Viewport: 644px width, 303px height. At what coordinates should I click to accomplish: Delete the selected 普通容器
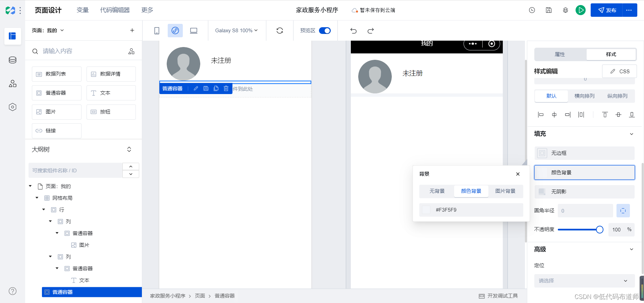226,88
